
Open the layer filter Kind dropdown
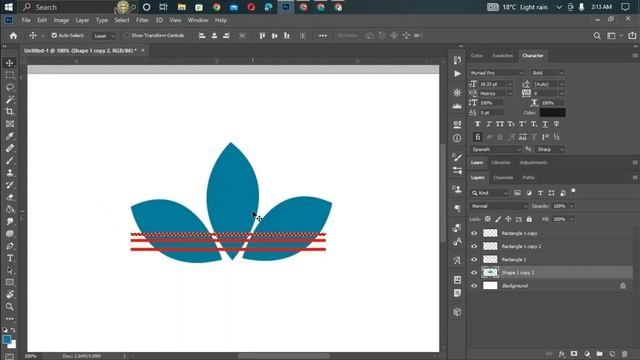(x=490, y=193)
